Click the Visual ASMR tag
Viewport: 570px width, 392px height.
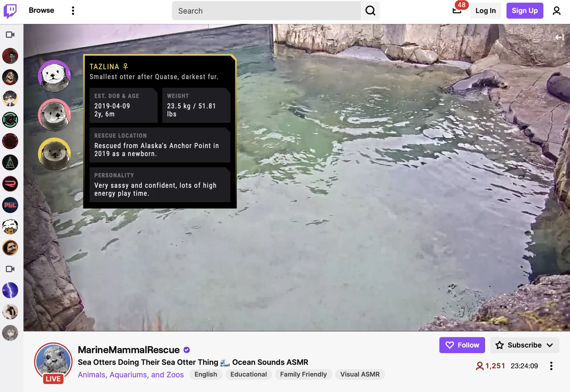click(360, 374)
